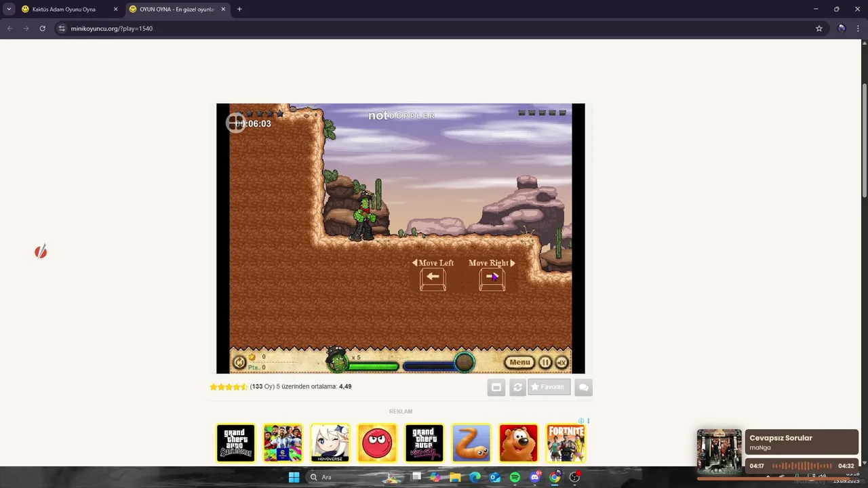Image resolution: width=868 pixels, height=488 pixels.
Task: Go back with browser back arrow
Action: 9,28
